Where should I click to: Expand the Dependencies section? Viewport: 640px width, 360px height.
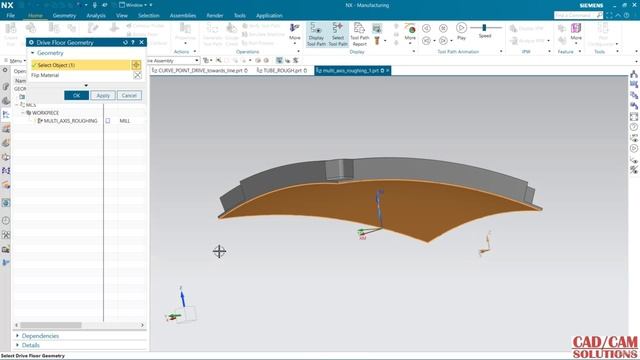pyautogui.click(x=18, y=336)
